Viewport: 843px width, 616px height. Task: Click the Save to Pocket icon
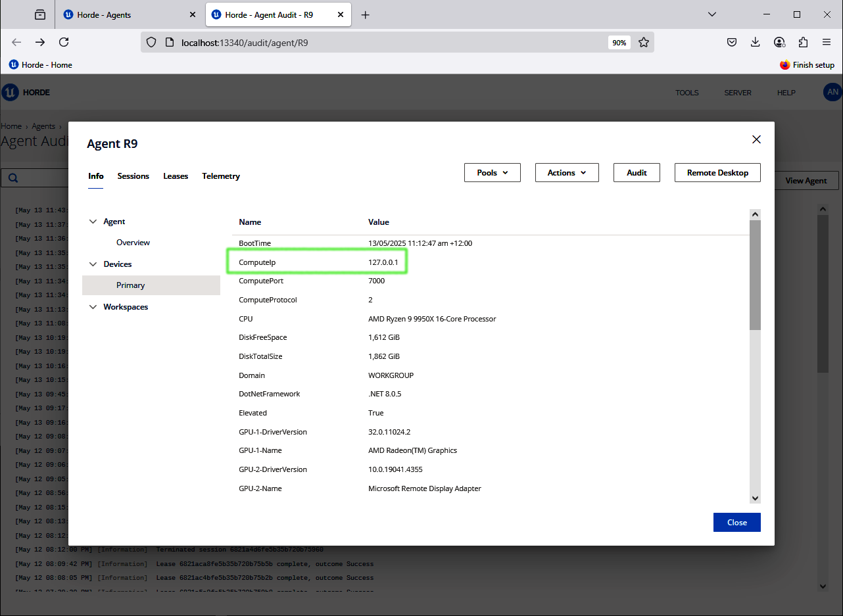click(x=732, y=42)
